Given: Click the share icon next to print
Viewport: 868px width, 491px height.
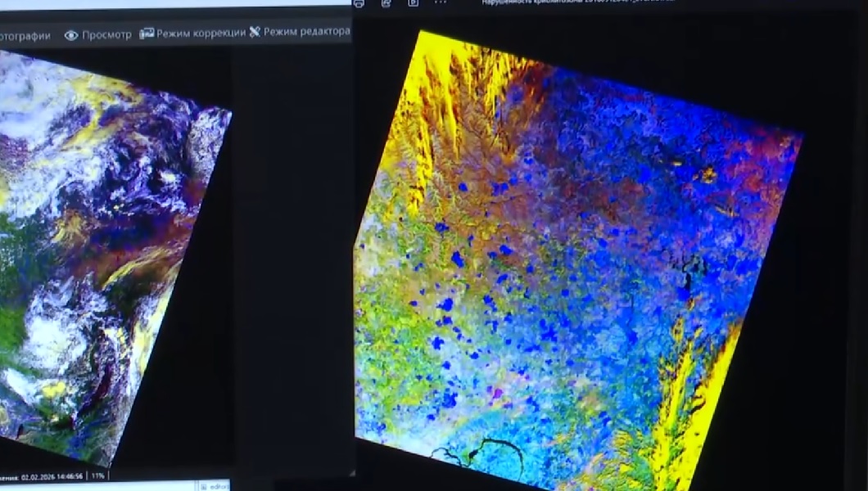Looking at the screenshot, I should [387, 3].
